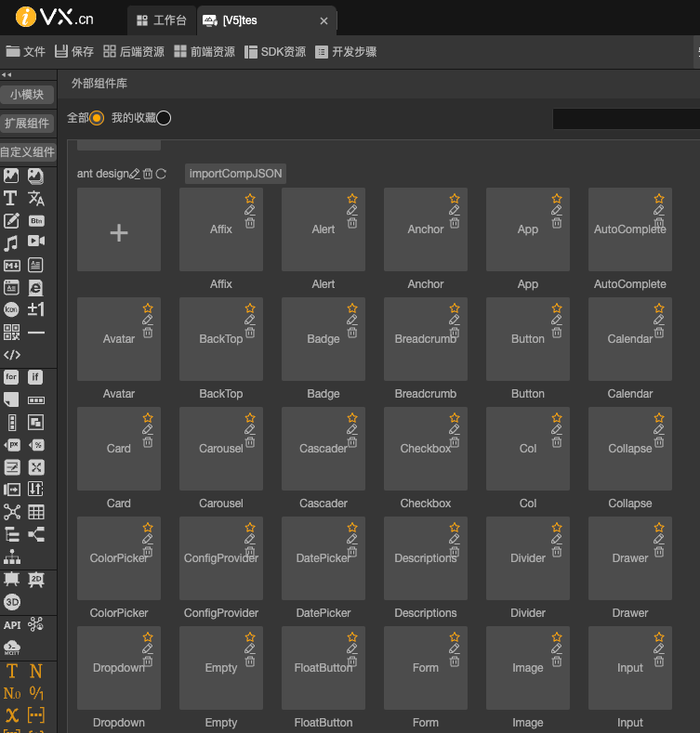Add the audio music note component

click(x=11, y=242)
